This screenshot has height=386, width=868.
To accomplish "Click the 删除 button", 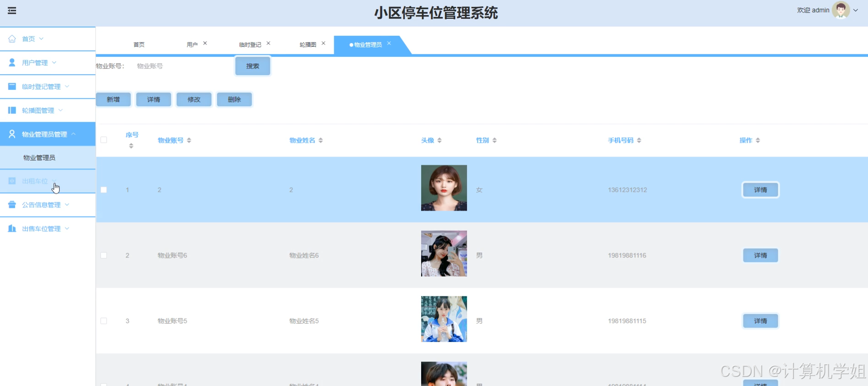I will point(234,99).
